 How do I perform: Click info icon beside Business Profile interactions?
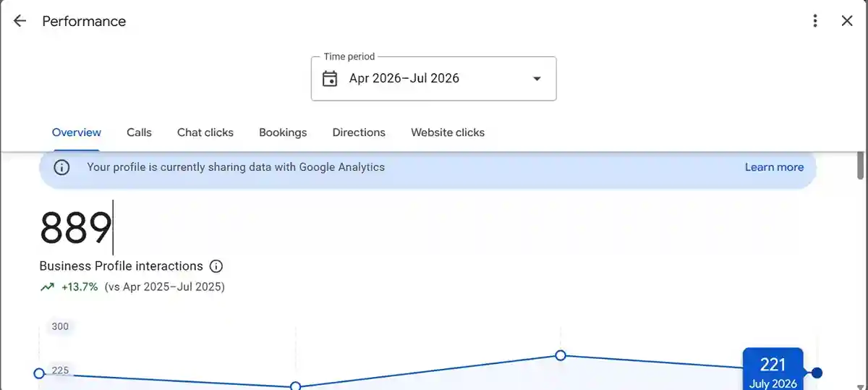(x=216, y=266)
